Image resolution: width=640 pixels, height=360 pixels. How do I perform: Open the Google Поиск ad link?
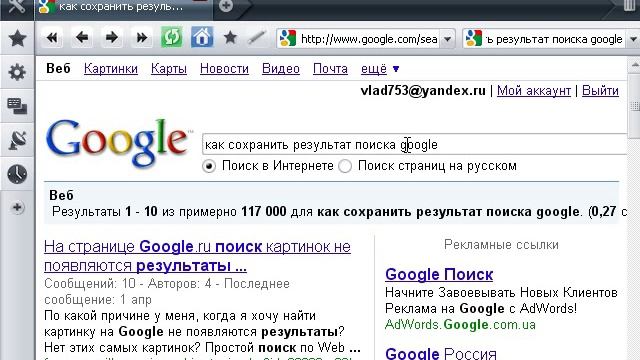439,274
